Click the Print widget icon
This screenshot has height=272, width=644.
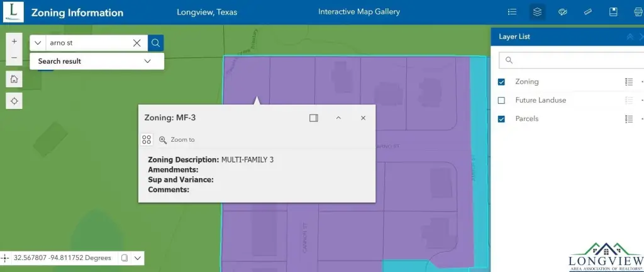coord(638,12)
